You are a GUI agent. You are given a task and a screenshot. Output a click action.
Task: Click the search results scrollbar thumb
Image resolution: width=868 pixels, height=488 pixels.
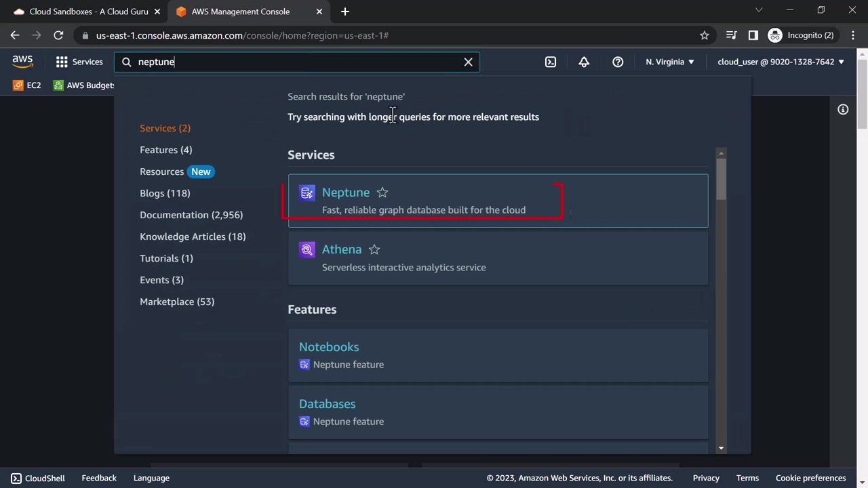point(721,179)
